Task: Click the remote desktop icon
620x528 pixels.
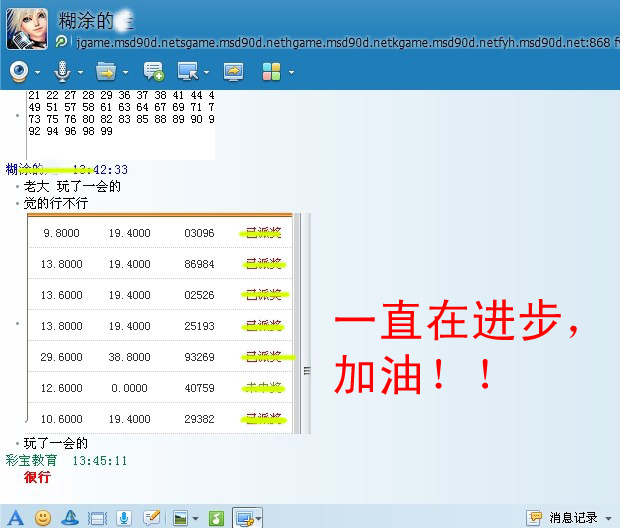Action: 186,71
